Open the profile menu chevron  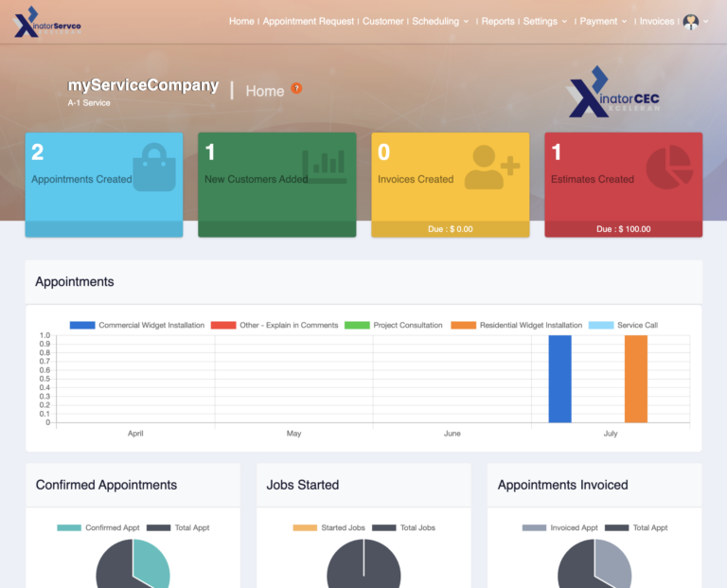[x=705, y=22]
